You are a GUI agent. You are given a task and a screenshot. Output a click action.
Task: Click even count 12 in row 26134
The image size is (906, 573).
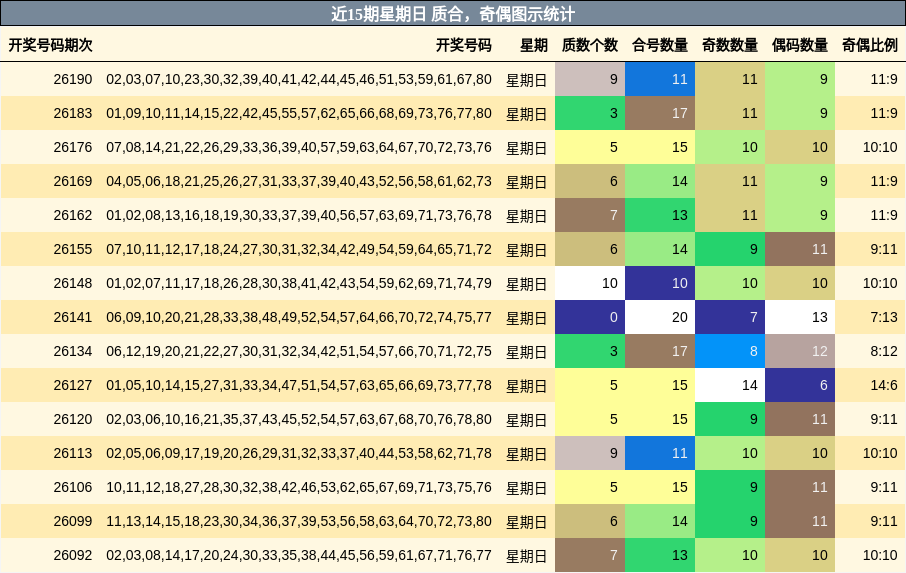(800, 351)
